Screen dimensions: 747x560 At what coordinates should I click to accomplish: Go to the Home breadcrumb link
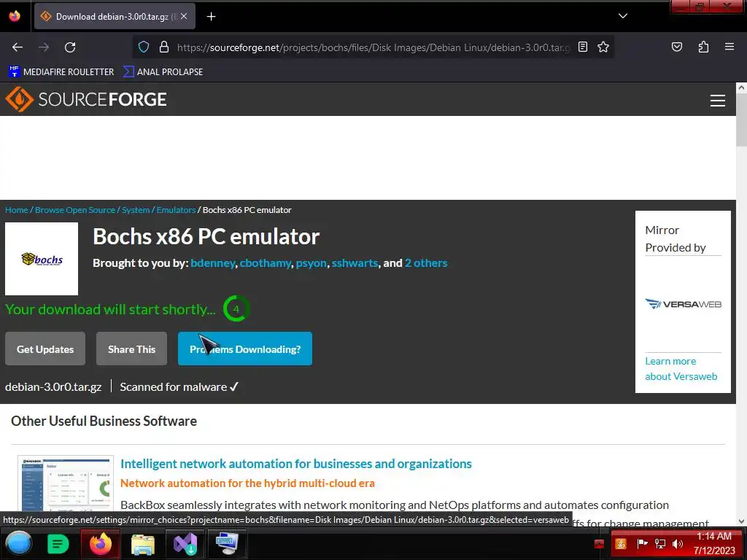(17, 210)
